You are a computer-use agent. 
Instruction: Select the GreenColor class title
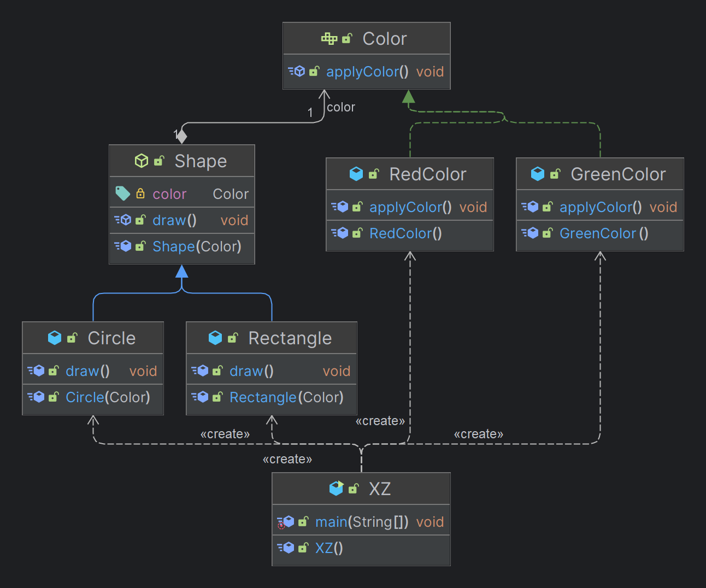pos(618,174)
